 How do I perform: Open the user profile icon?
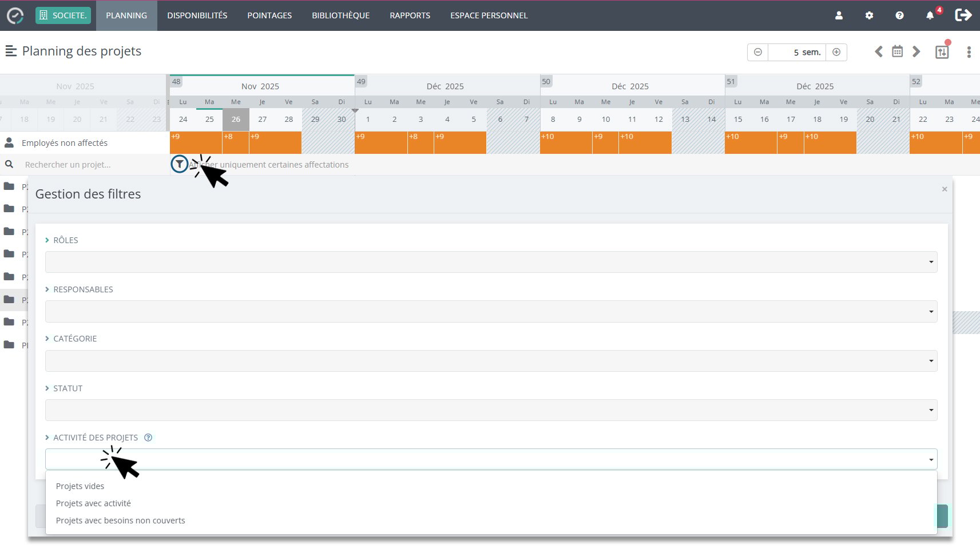pos(839,16)
